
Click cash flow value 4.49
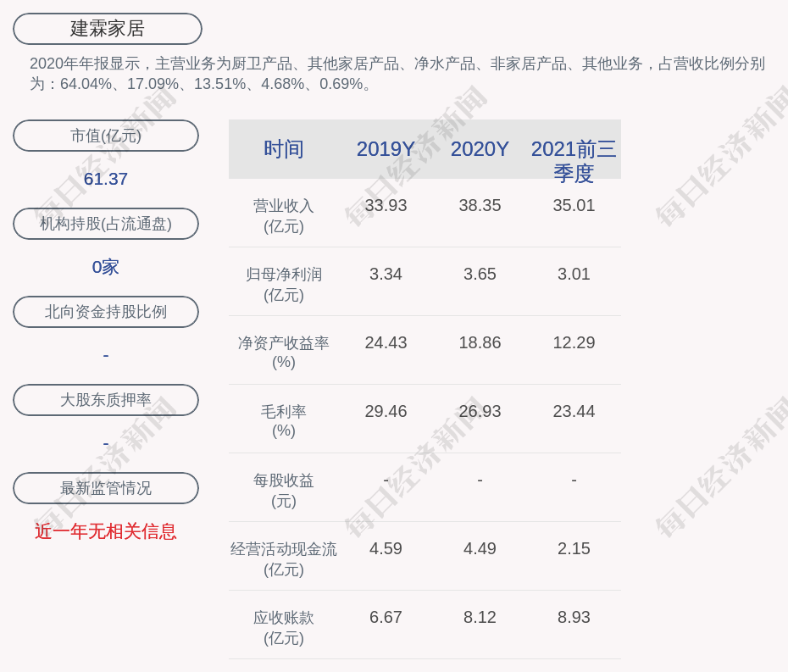tap(480, 548)
